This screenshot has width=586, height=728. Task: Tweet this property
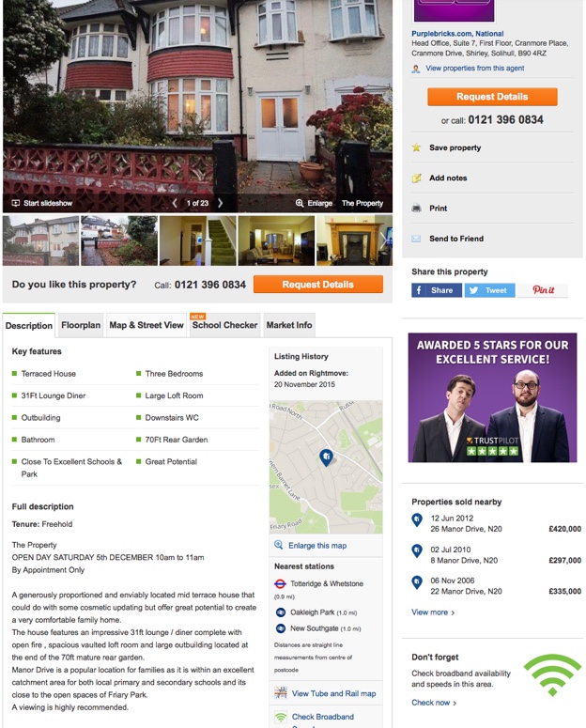pyautogui.click(x=489, y=290)
